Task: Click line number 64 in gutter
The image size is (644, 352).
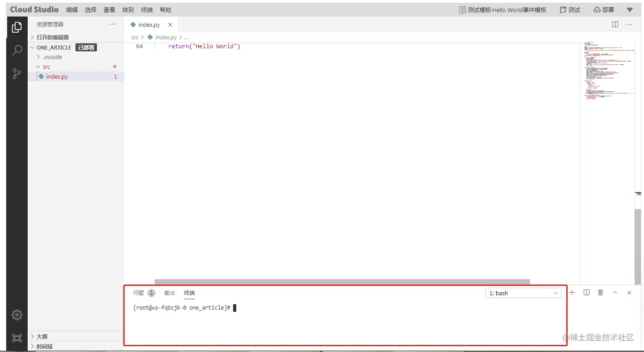Action: coord(139,46)
